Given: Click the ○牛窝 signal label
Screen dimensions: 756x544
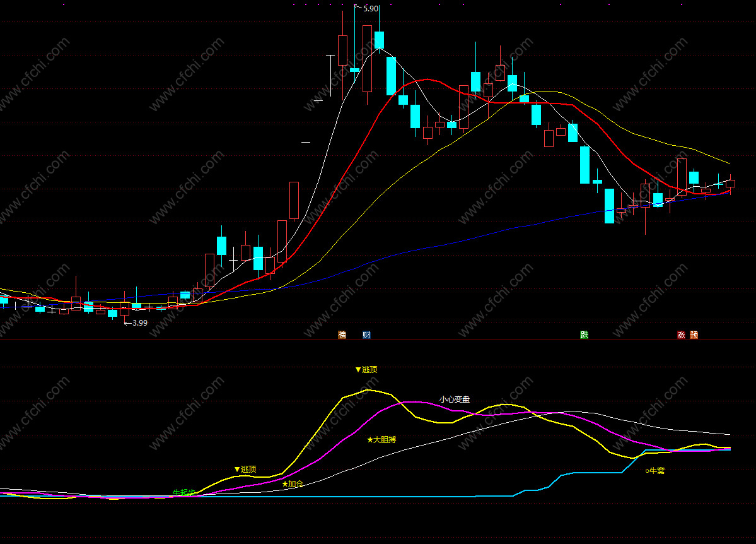Looking at the screenshot, I should [x=655, y=471].
